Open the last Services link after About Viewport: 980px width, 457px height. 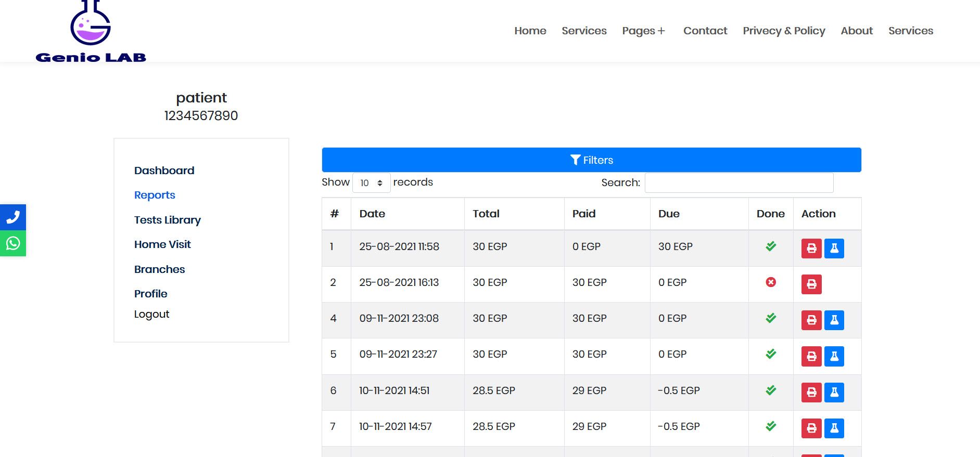coord(911,31)
